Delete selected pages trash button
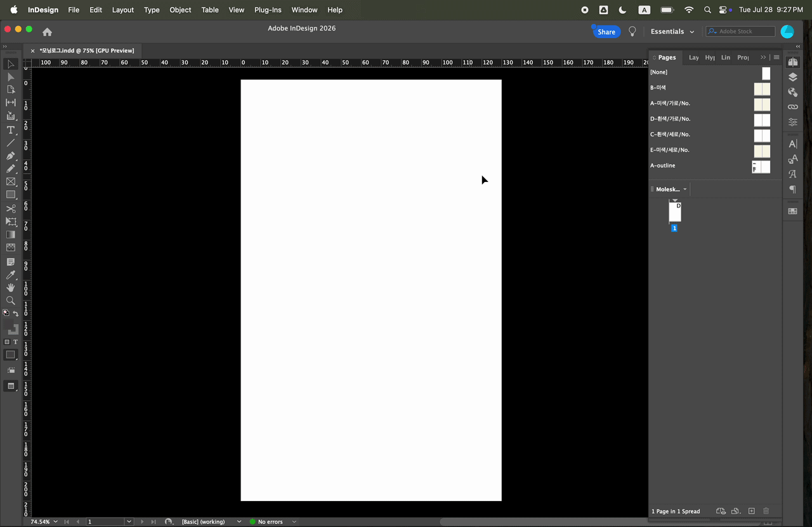The width and height of the screenshot is (812, 527). (x=766, y=511)
